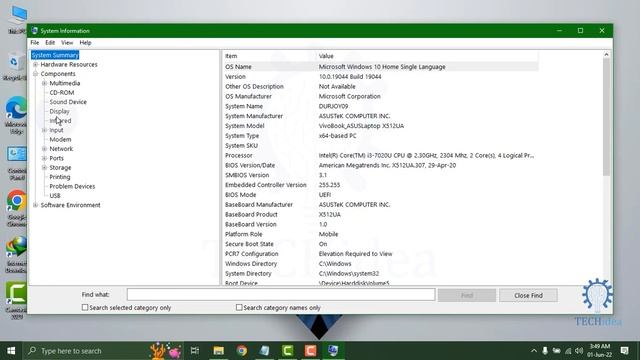Click the Close Find button
This screenshot has height=360, width=640.
pos(528,295)
